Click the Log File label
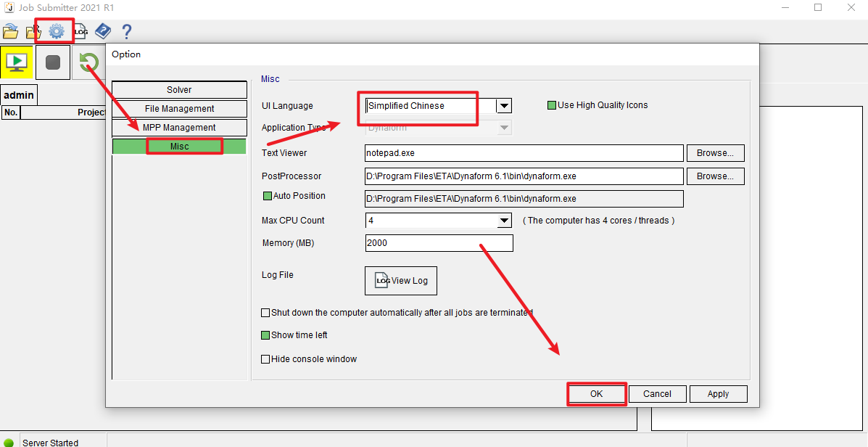This screenshot has height=447, width=868. click(277, 275)
